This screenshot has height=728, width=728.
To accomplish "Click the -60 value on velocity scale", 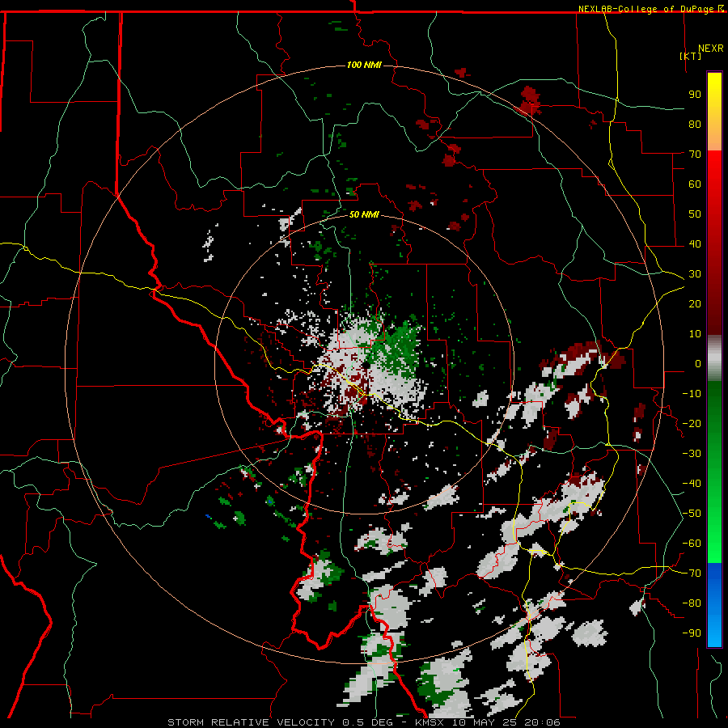I will [692, 544].
